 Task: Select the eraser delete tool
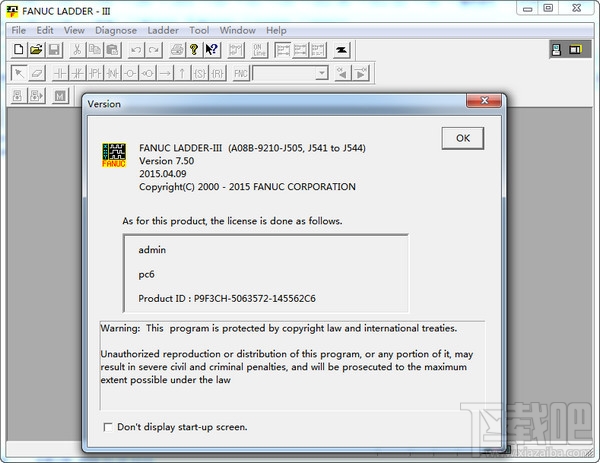coord(37,73)
